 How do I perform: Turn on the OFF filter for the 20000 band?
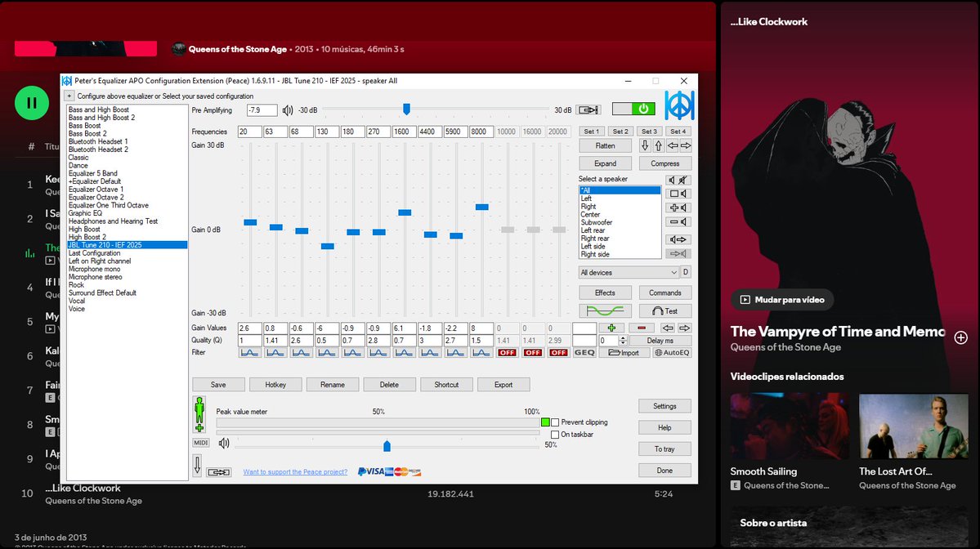tap(558, 353)
